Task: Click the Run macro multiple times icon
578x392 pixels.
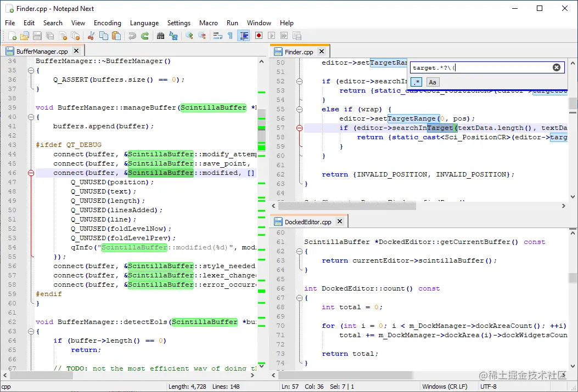Action: 284,36
